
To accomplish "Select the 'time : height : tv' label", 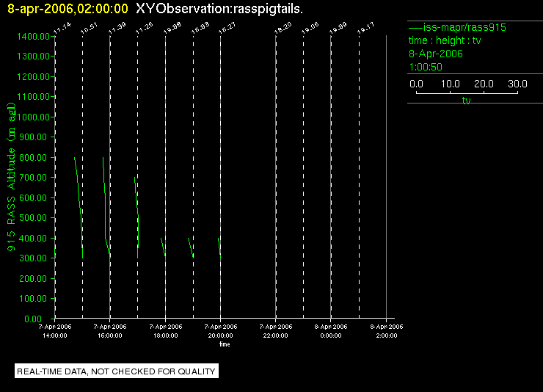I will [x=445, y=40].
